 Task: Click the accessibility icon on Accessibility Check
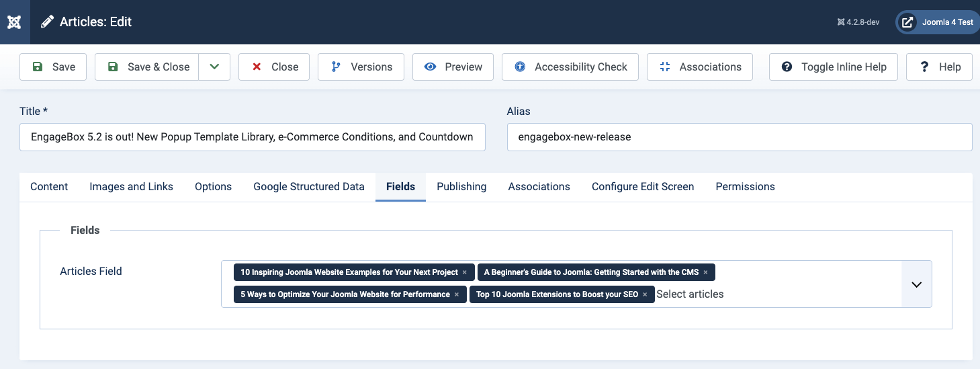[519, 67]
